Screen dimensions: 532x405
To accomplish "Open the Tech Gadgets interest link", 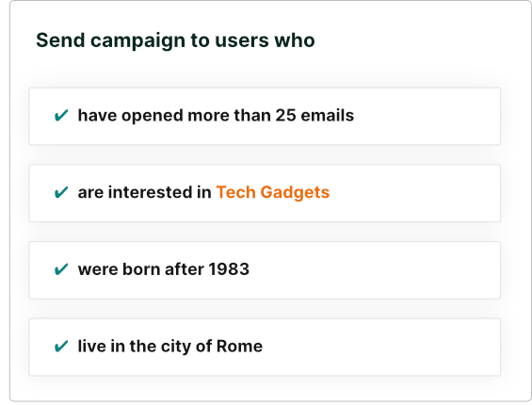I will (273, 192).
